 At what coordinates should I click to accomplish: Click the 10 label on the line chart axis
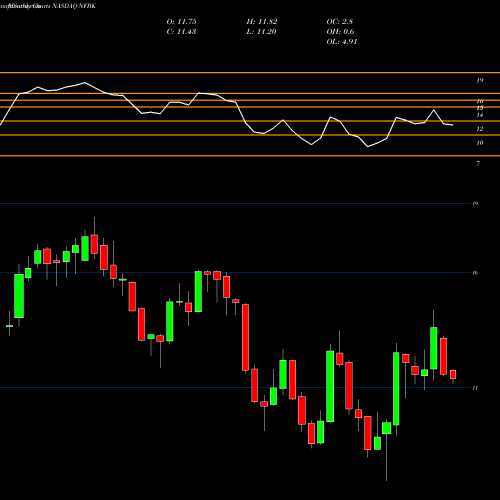pyautogui.click(x=479, y=143)
